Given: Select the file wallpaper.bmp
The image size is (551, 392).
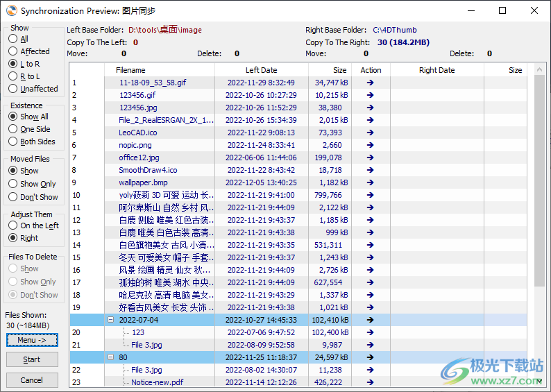Looking at the screenshot, I should (x=143, y=182).
